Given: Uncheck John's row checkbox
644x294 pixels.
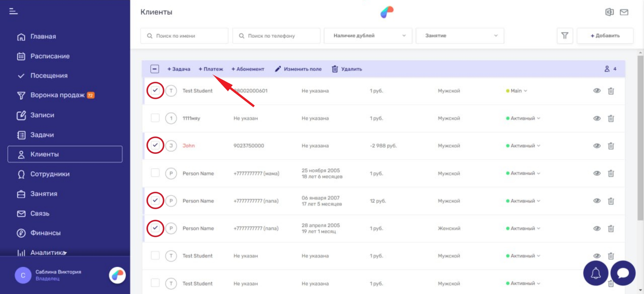Looking at the screenshot, I should click(x=155, y=145).
